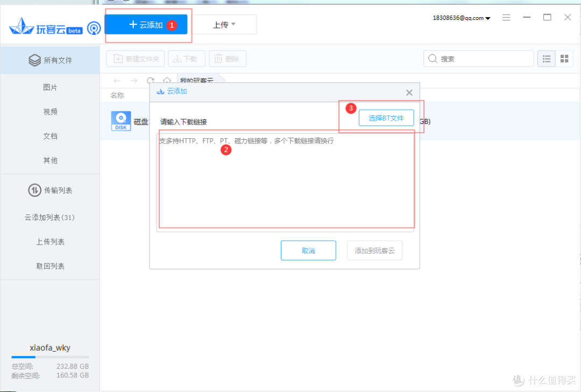Image resolution: width=581 pixels, height=392 pixels.
Task: Click the DISK drive icon
Action: (x=121, y=121)
